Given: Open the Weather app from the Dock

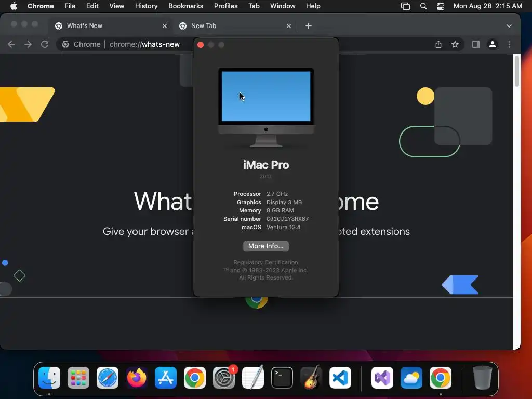Looking at the screenshot, I should coord(411,378).
